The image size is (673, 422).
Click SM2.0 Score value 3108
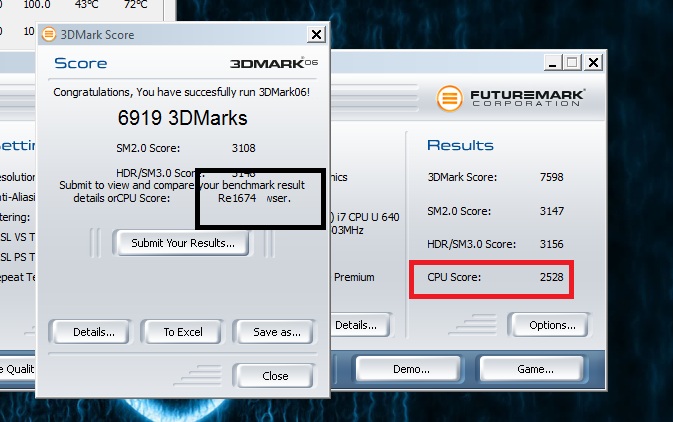[x=243, y=148]
